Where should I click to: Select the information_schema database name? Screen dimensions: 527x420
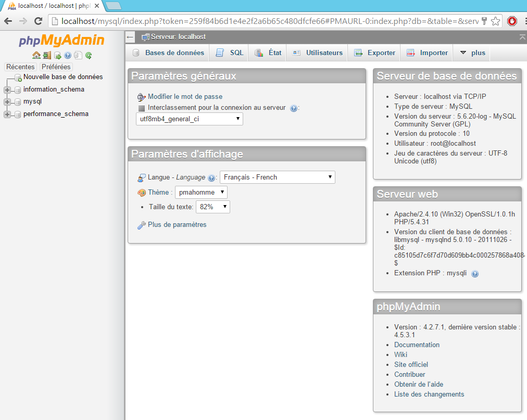(x=54, y=89)
